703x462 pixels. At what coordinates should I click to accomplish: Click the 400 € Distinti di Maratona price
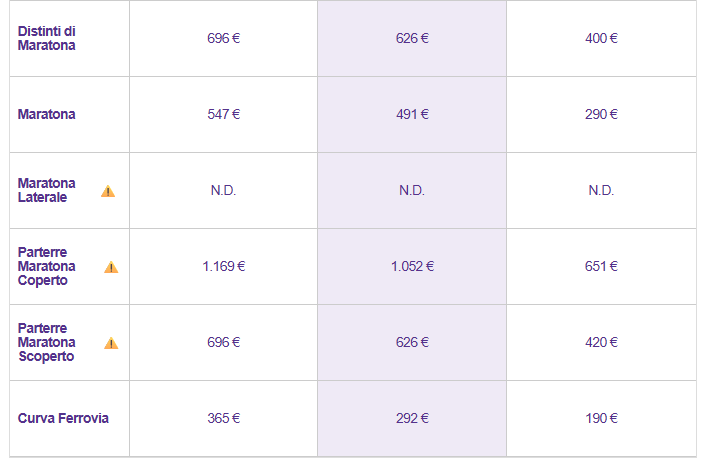601,38
